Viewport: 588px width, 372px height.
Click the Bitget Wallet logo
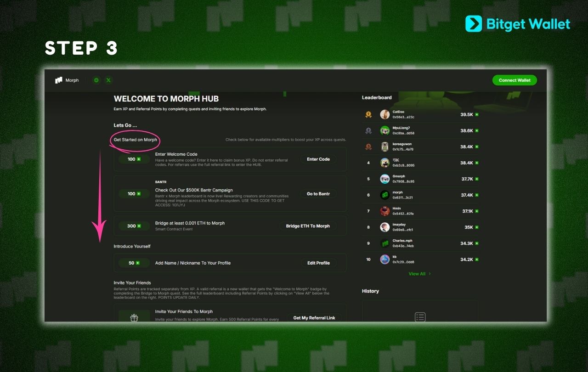518,24
